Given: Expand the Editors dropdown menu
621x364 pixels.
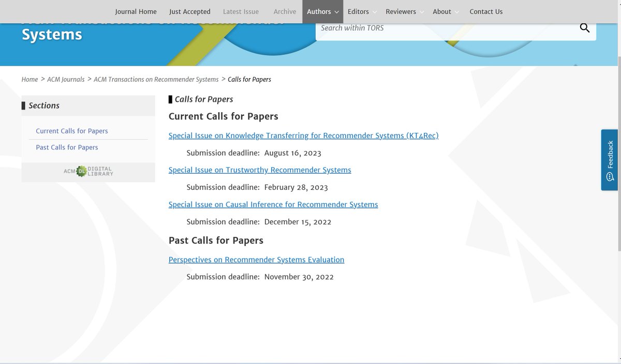Looking at the screenshot, I should click(x=362, y=11).
